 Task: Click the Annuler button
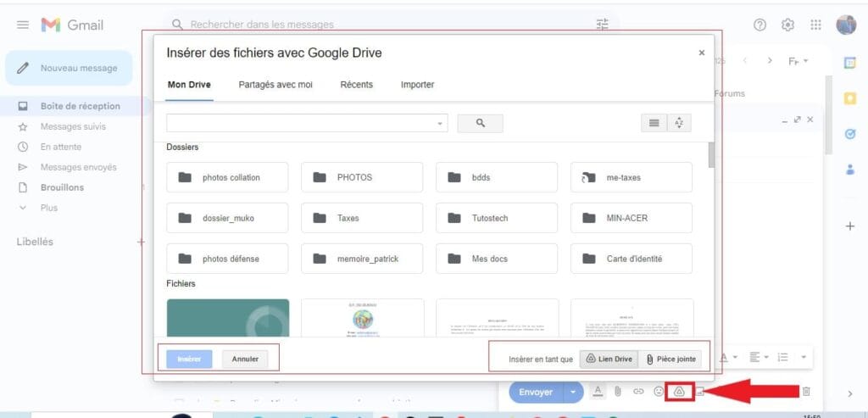click(x=245, y=359)
